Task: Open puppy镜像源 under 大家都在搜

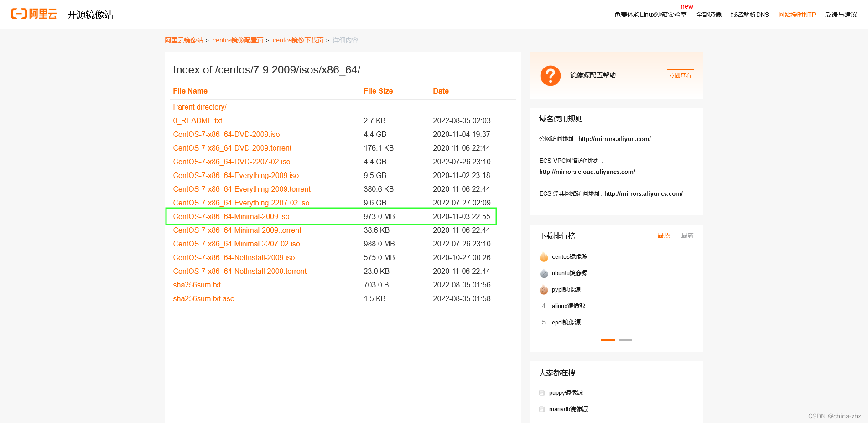Action: pos(566,393)
